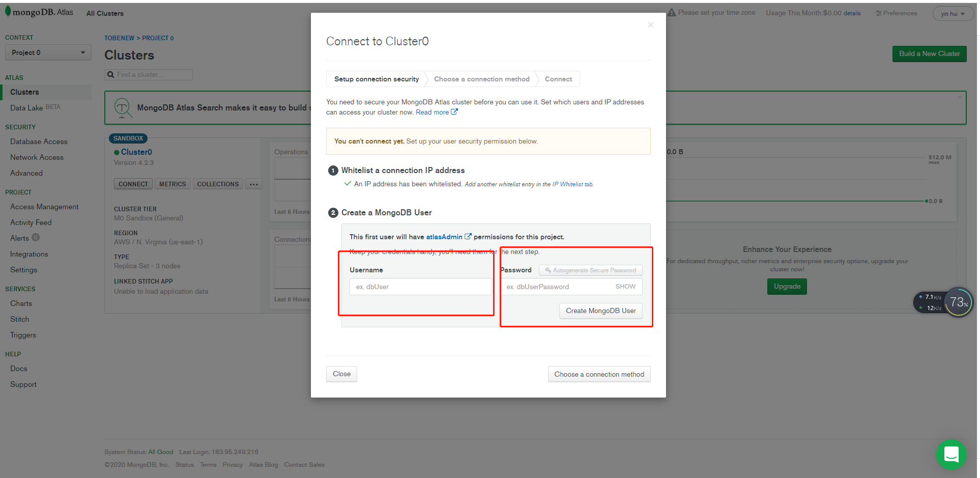Click the SANDBOX cluster badge
This screenshot has height=478, width=980.
(x=128, y=138)
